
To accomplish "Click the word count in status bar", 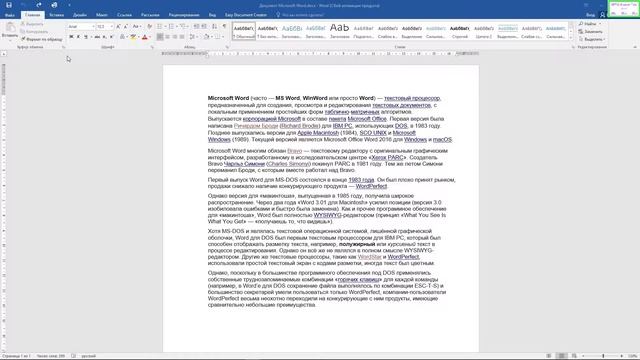I will click(51, 356).
